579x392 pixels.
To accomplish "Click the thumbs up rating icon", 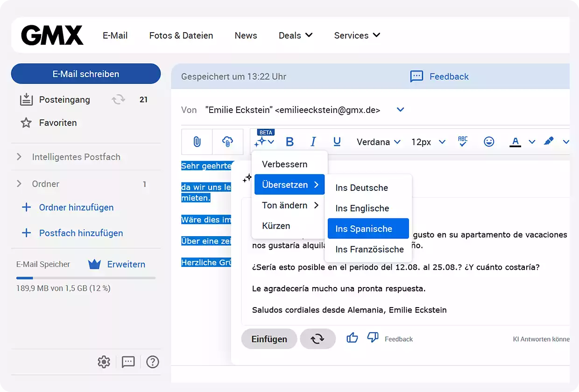I will pos(353,337).
